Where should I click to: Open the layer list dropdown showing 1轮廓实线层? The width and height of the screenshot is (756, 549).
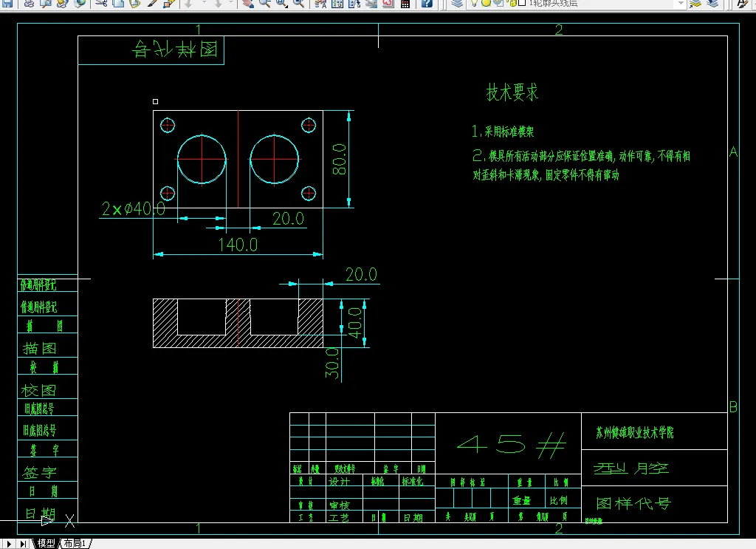[x=681, y=4]
